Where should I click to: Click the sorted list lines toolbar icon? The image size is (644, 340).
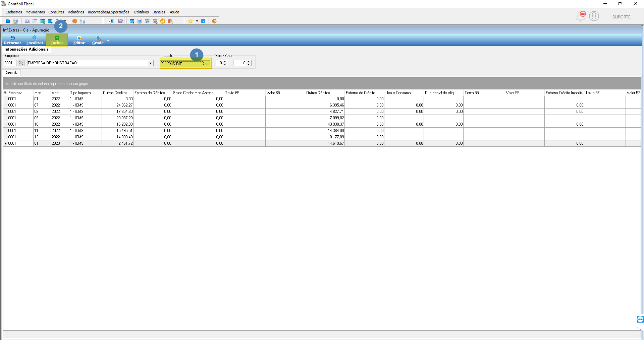pyautogui.click(x=35, y=21)
